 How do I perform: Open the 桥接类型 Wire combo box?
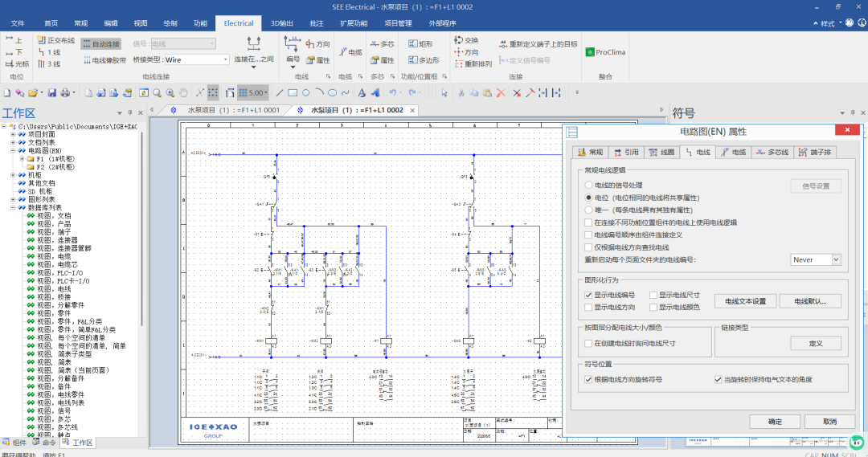[196, 59]
